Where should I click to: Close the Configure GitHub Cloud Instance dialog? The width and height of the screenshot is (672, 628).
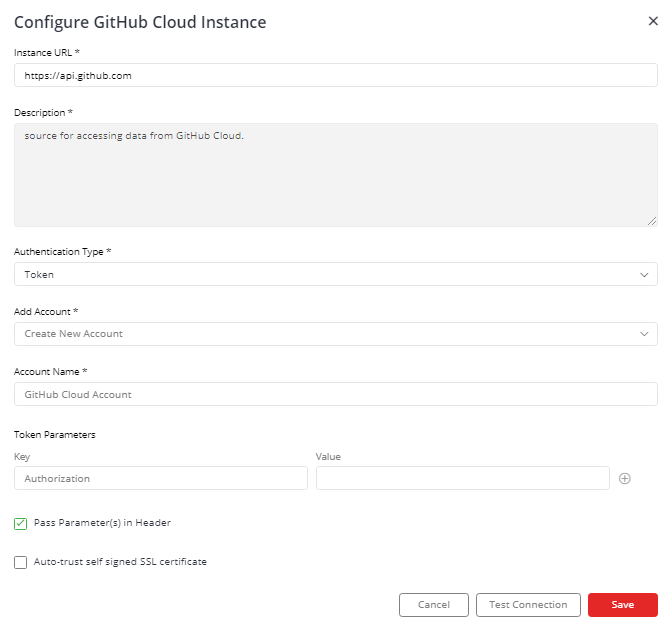pos(653,21)
